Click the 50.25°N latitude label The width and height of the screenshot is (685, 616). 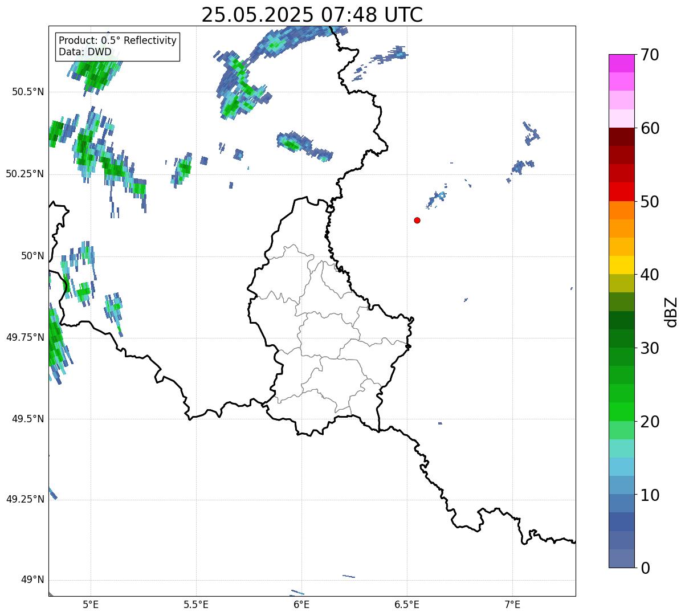pos(25,174)
